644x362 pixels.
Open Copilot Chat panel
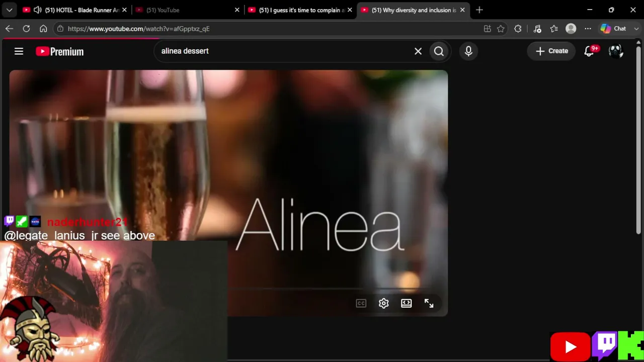pos(614,29)
